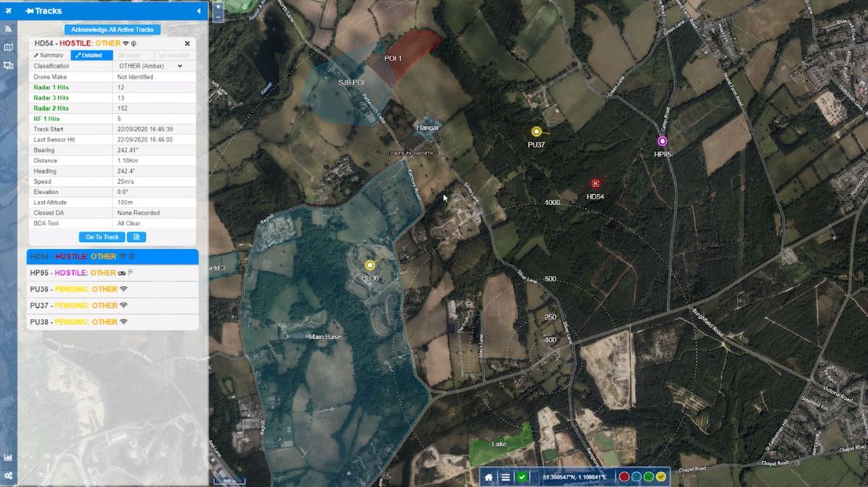Click the Bearing value 242.41°
This screenshot has height=487, width=868.
(127, 150)
